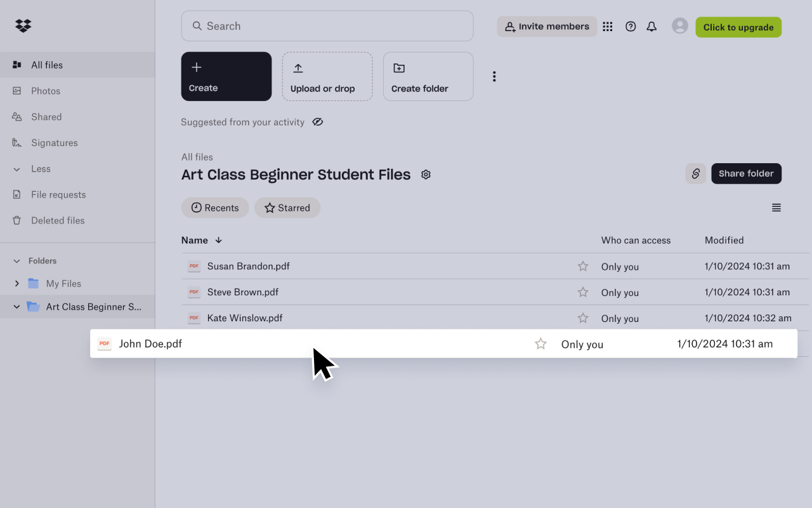This screenshot has width=812, height=508.
Task: Click PDF icon of Kate Winslow.pdf
Action: coord(194,318)
